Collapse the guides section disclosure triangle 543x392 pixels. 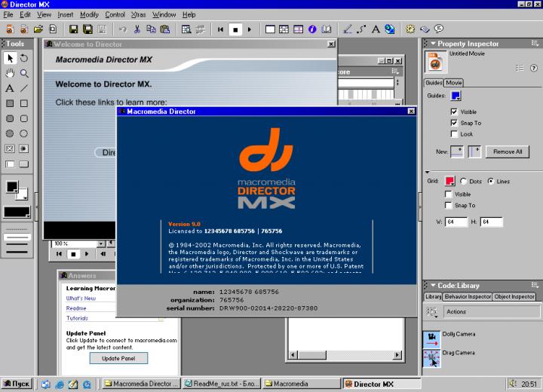tap(428, 171)
